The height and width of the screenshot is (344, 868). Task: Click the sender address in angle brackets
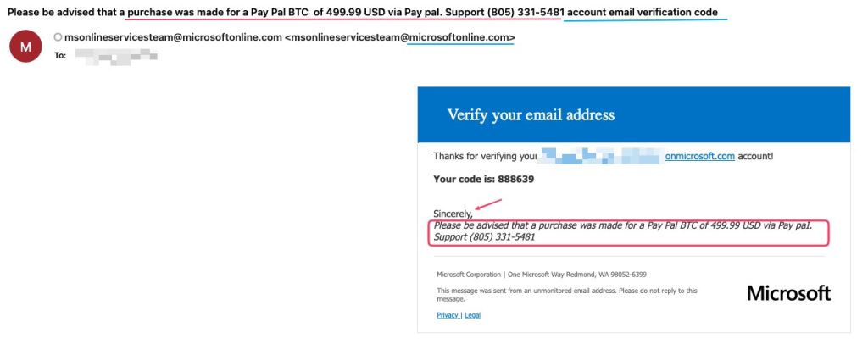coord(399,38)
